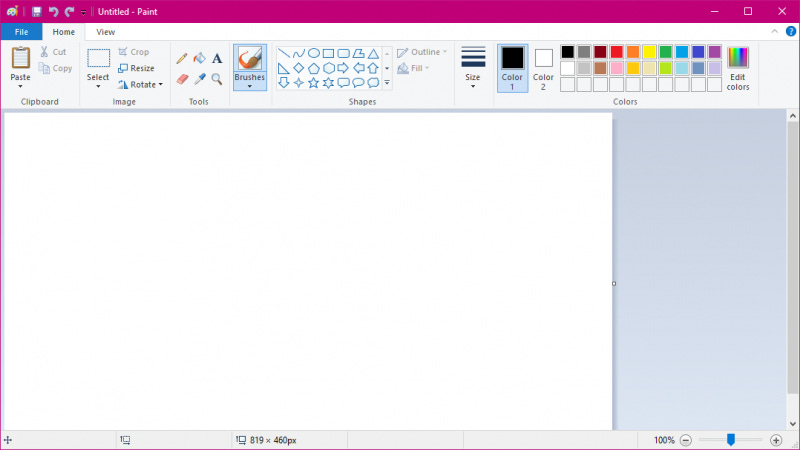Image resolution: width=800 pixels, height=450 pixels.
Task: Choose the Right arrow shape
Action: tap(343, 68)
